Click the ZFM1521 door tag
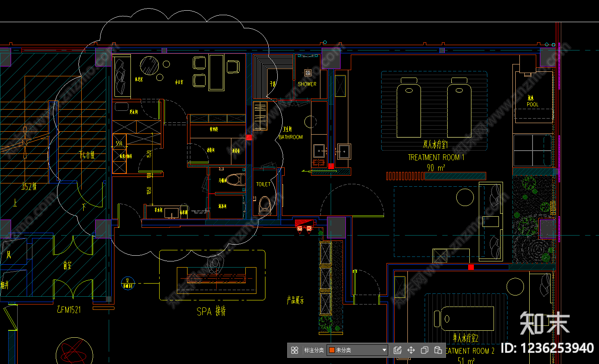This screenshot has height=364, width=599. point(69,310)
